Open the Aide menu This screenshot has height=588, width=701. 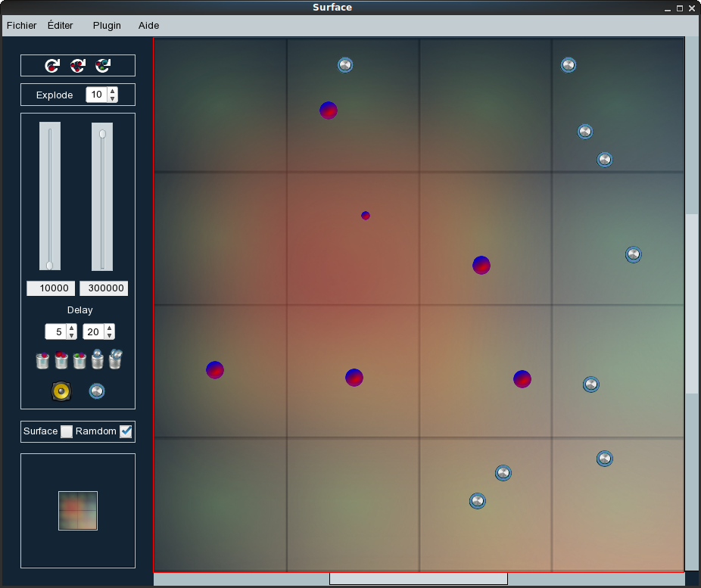[x=148, y=25]
